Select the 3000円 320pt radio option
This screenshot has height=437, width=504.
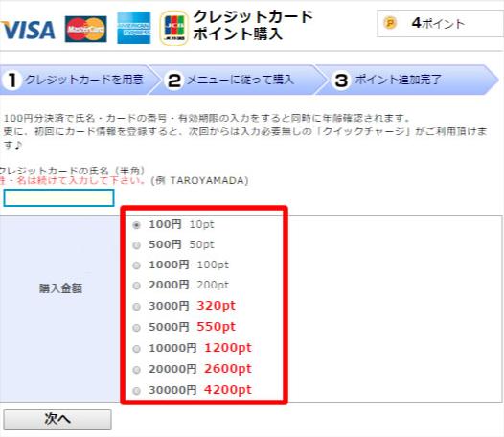(x=137, y=307)
